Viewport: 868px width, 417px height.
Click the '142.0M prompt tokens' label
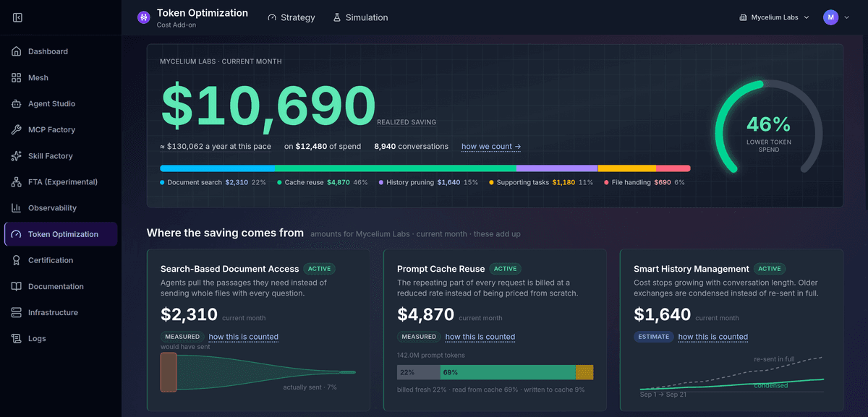pyautogui.click(x=431, y=355)
